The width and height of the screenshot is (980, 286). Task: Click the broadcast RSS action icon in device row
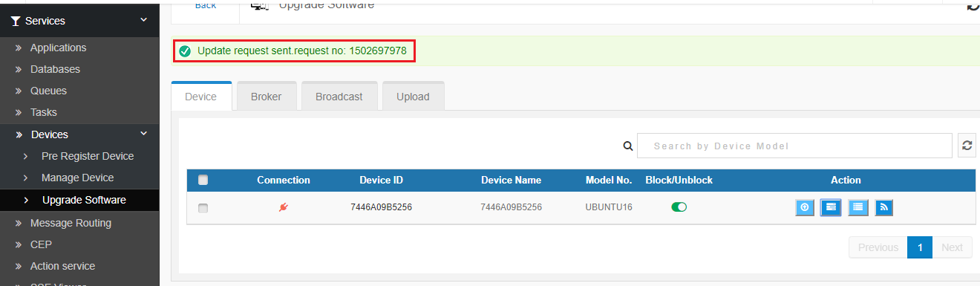(883, 208)
